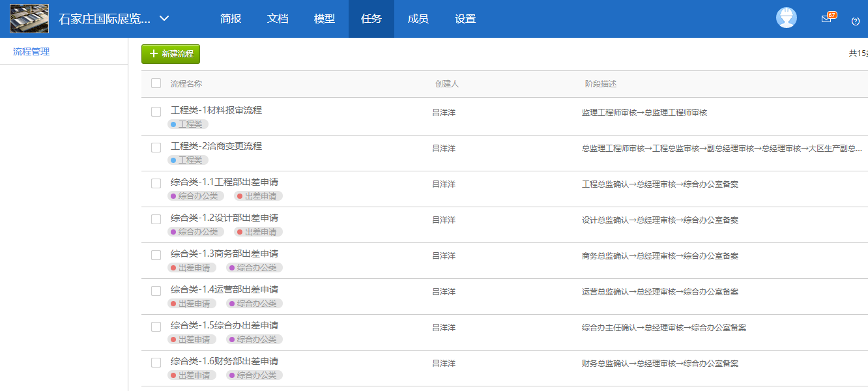Select 流程管理 in the sidebar
868x391 pixels.
[31, 51]
